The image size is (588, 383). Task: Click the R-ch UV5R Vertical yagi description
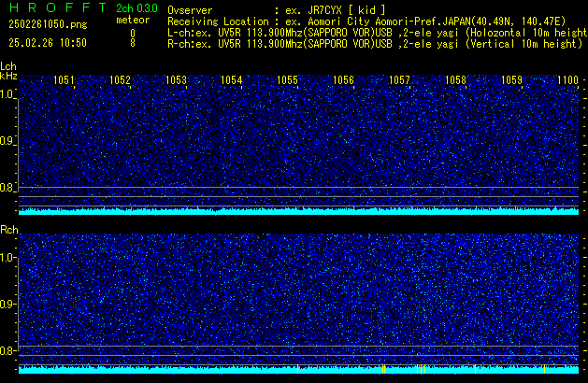[x=375, y=44]
